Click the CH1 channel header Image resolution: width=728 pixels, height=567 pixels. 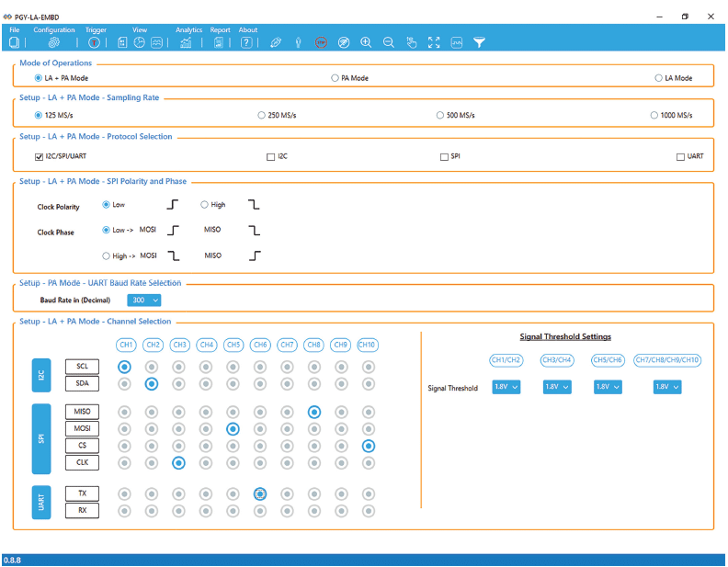(126, 345)
